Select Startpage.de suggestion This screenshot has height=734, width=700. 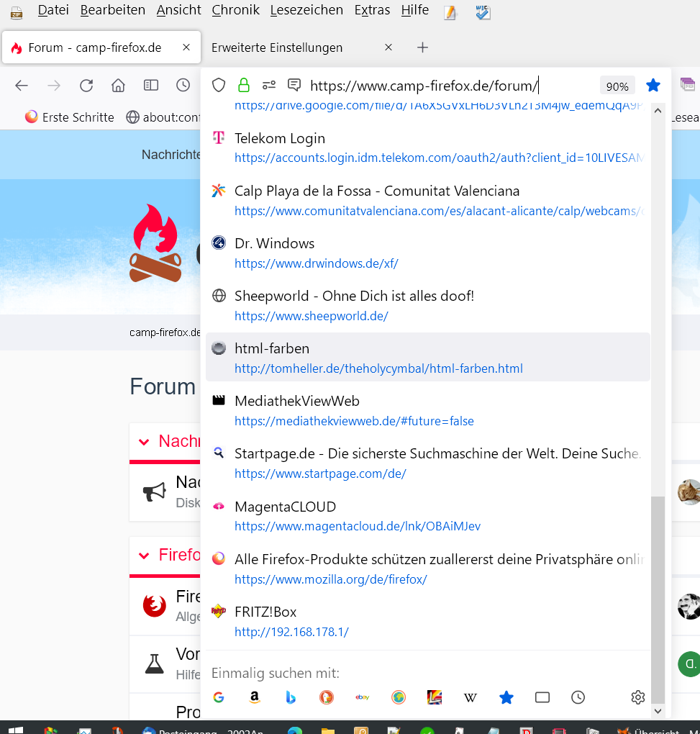pos(428,463)
